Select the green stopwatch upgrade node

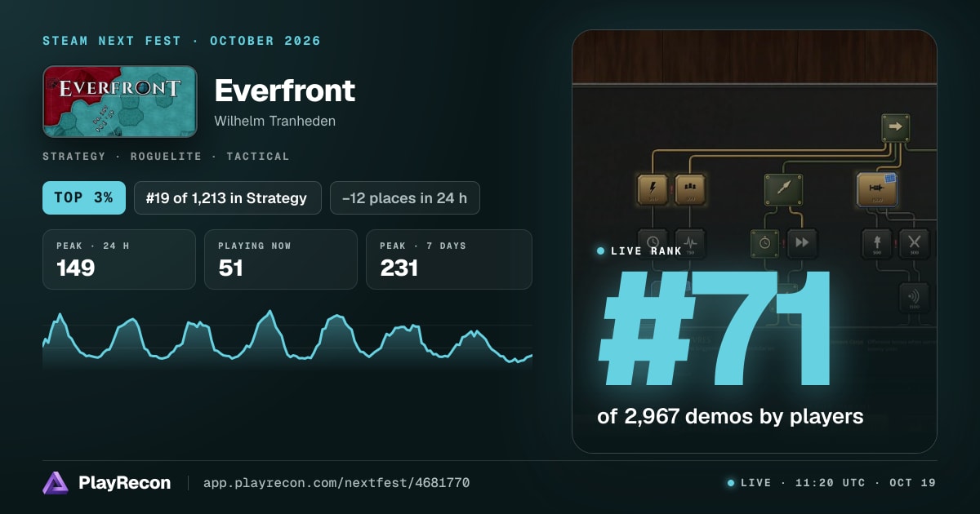click(765, 243)
